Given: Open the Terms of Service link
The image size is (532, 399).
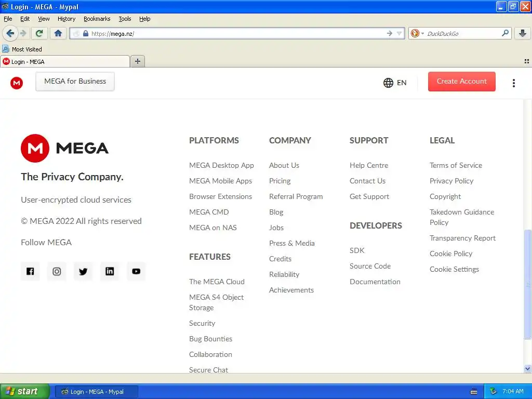Looking at the screenshot, I should [x=456, y=165].
